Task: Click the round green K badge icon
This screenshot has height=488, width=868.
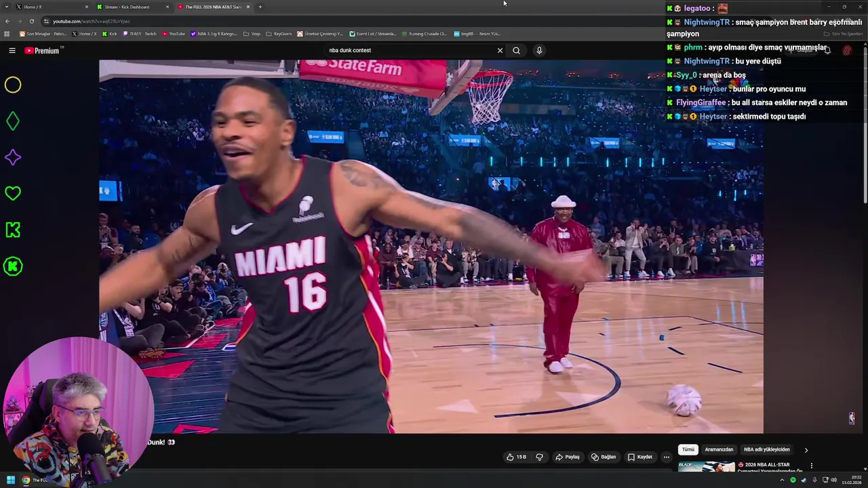Action: (x=13, y=266)
